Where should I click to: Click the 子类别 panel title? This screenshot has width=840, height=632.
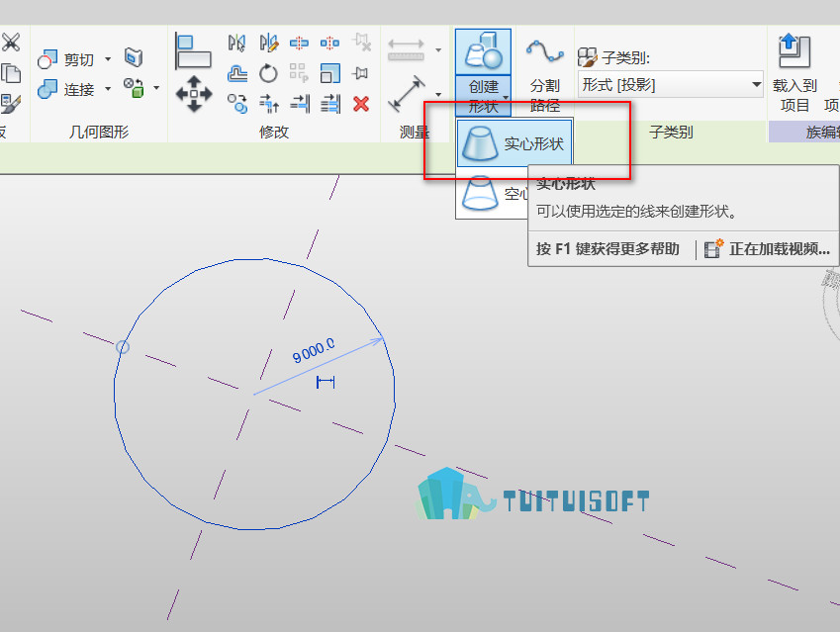coord(671,132)
